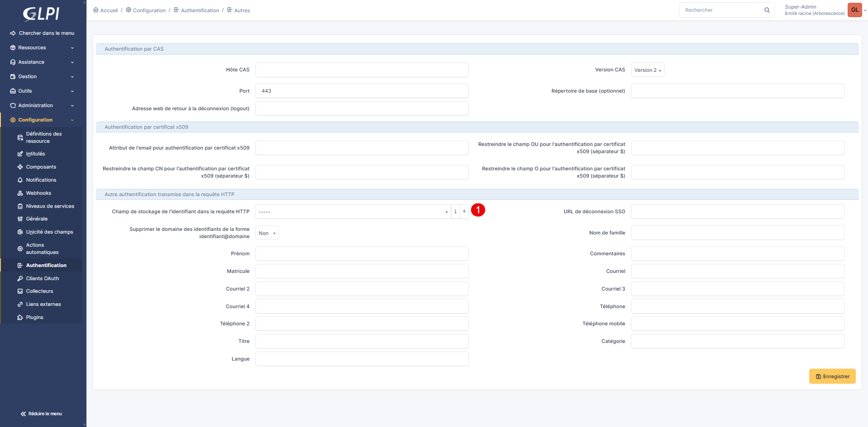Expand the Assistance sidebar menu

(x=42, y=62)
